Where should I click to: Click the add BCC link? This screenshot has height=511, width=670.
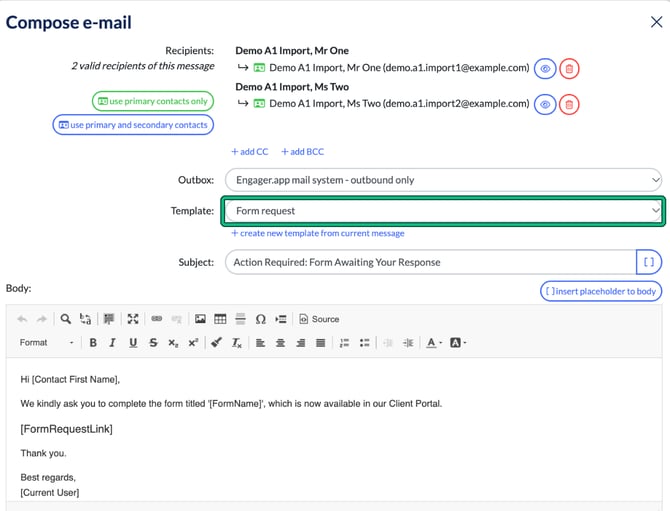coord(303,152)
